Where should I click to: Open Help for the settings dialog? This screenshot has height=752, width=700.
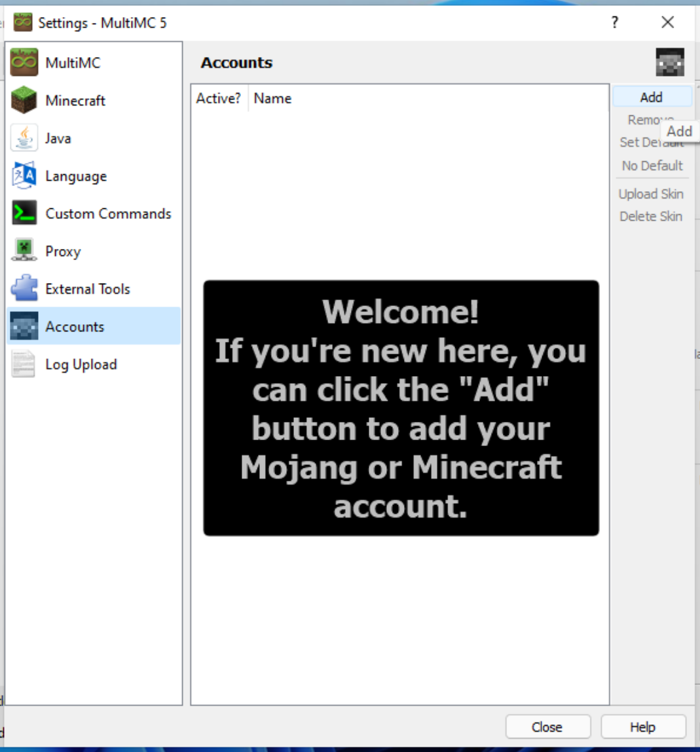pyautogui.click(x=642, y=727)
